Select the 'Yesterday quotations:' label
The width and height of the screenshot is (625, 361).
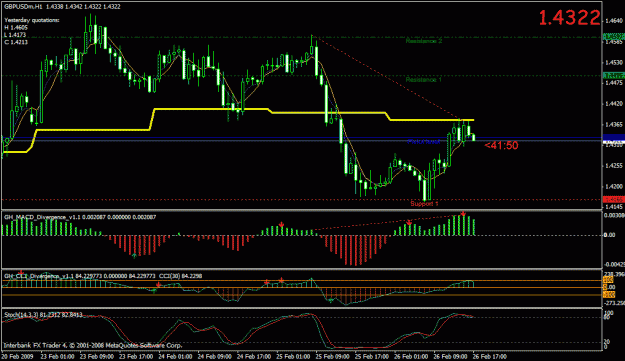coord(32,20)
